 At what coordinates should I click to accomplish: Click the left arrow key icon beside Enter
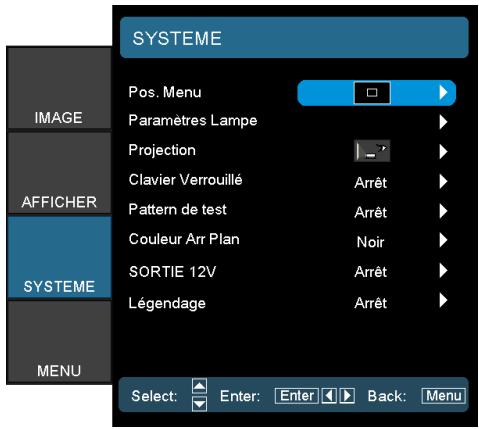tap(329, 396)
